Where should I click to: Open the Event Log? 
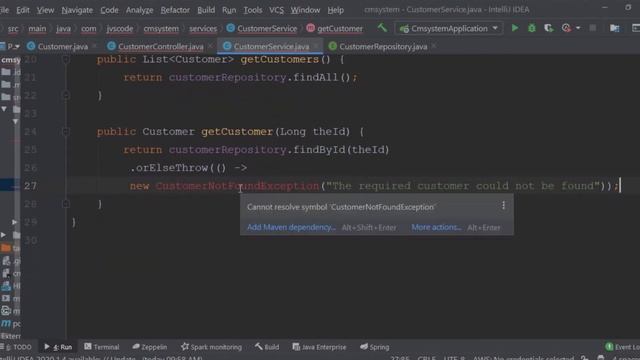tap(622, 347)
